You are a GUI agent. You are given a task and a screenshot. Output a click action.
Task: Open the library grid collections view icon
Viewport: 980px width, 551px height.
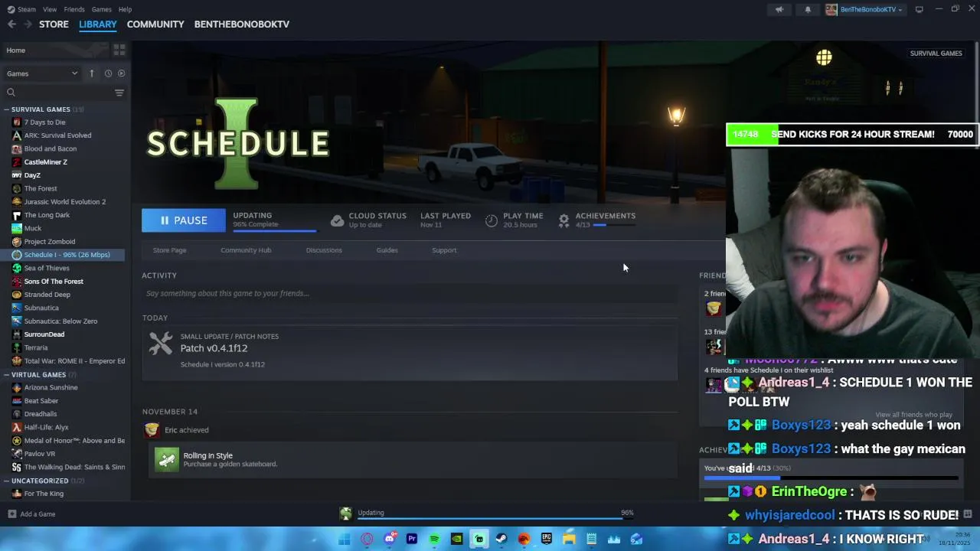click(119, 50)
